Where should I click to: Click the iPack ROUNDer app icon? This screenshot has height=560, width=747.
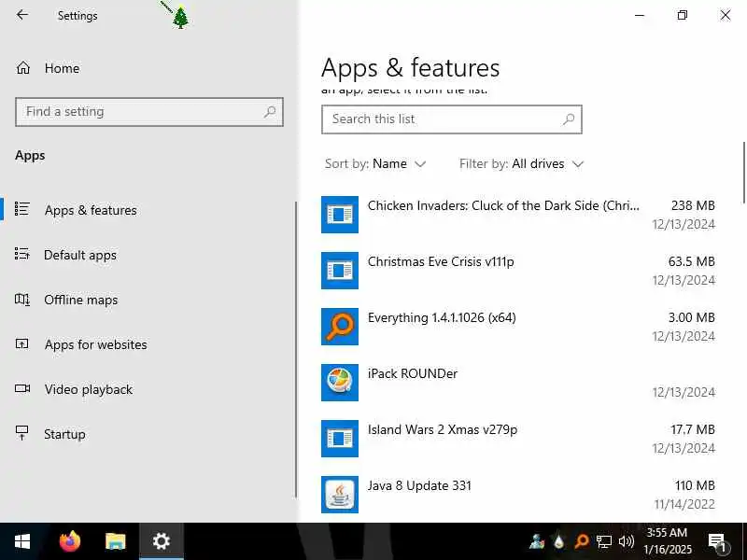pos(340,383)
